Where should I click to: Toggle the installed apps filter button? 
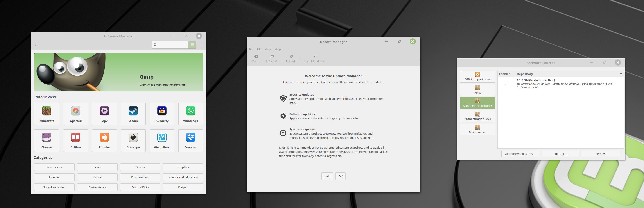(192, 45)
